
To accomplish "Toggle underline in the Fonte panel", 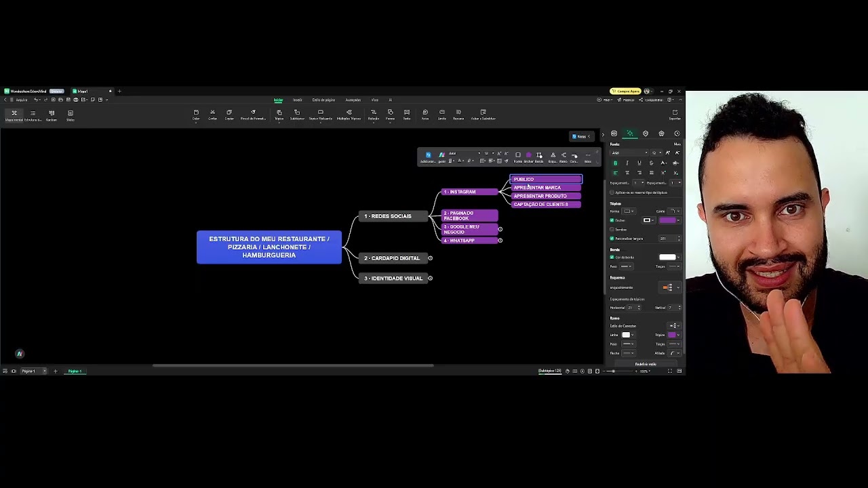I will [x=639, y=163].
